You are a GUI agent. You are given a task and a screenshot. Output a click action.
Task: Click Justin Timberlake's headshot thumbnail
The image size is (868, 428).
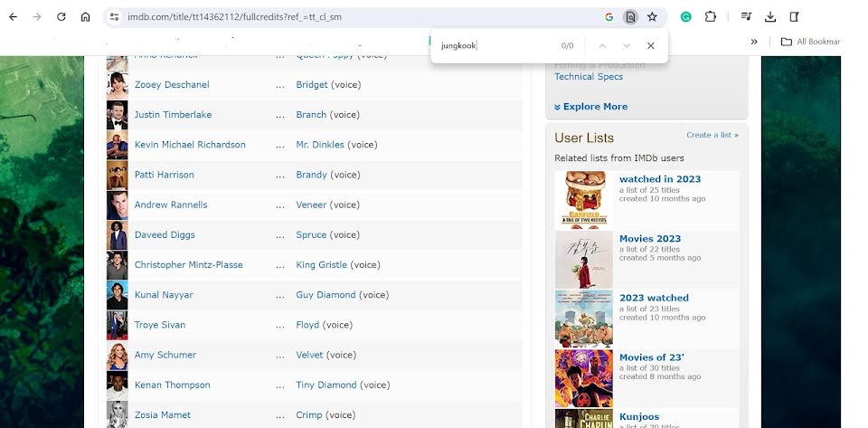tap(118, 115)
